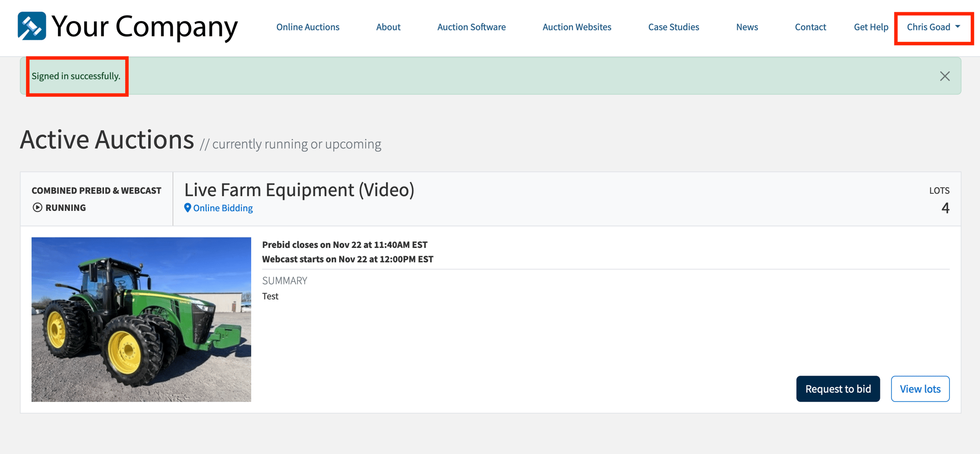The width and height of the screenshot is (980, 454).
Task: Click the View lots button
Action: 920,389
